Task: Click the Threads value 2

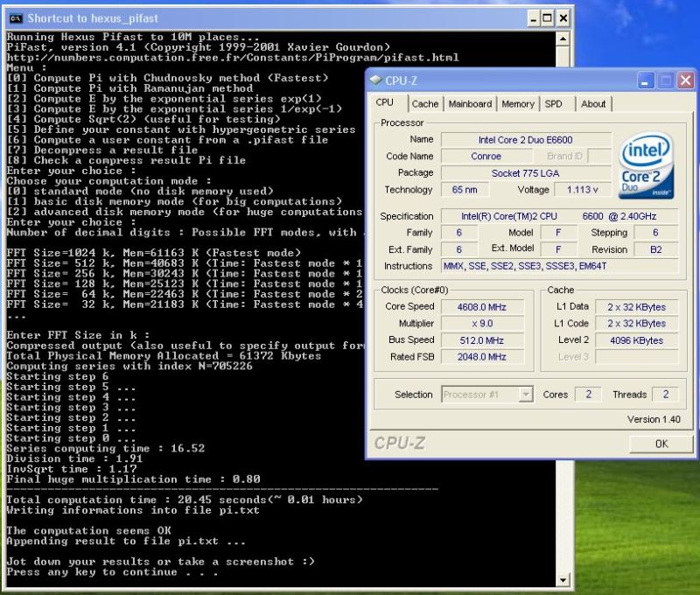Action: (x=666, y=395)
